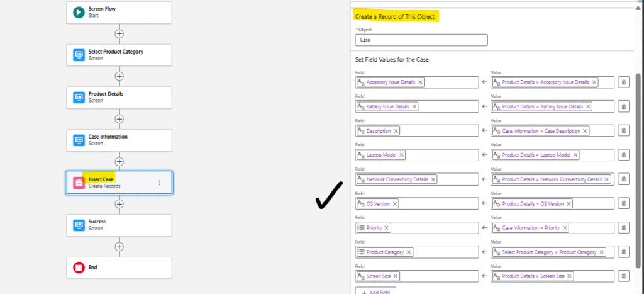Add element below Screen Flow Start

pyautogui.click(x=119, y=33)
